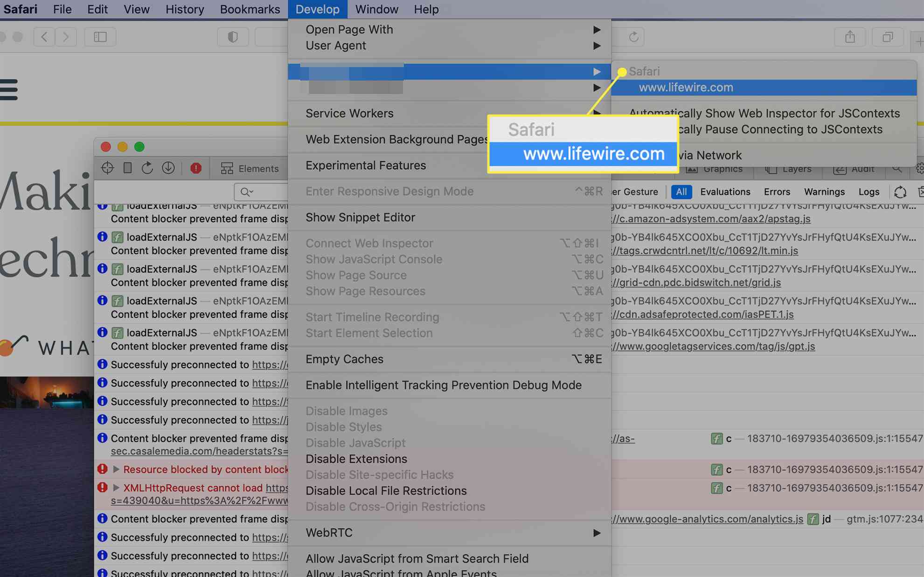Click the Layers tab icon in Web Inspector
This screenshot has height=577, width=924.
(771, 169)
